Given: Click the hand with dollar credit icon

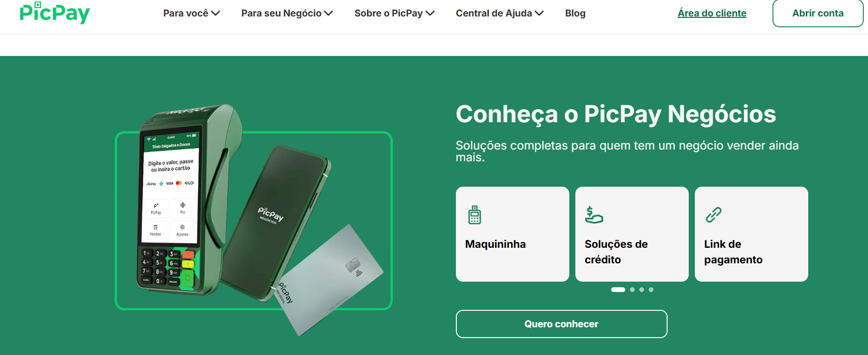Looking at the screenshot, I should tap(594, 215).
